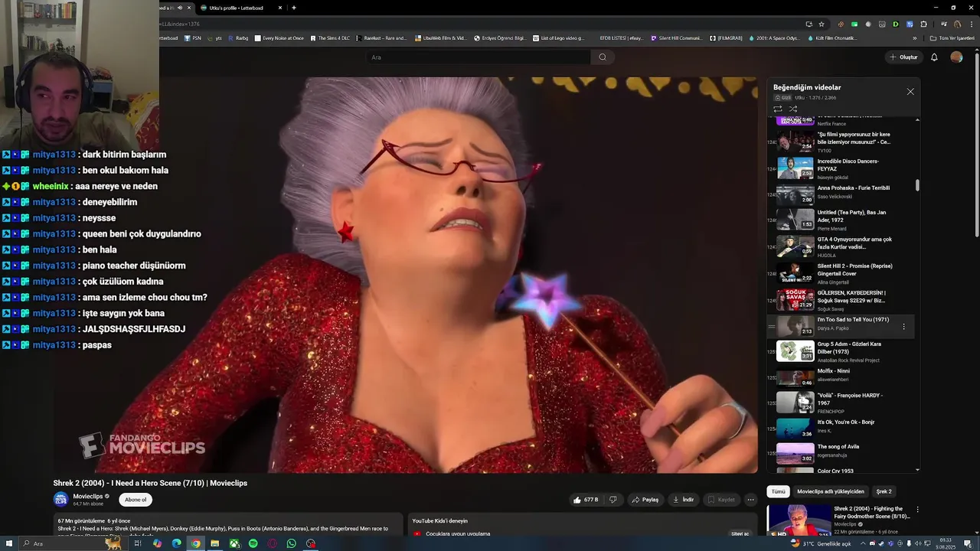Click the YouTube search magnifier icon
Viewport: 980px width, 551px height.
tap(603, 57)
